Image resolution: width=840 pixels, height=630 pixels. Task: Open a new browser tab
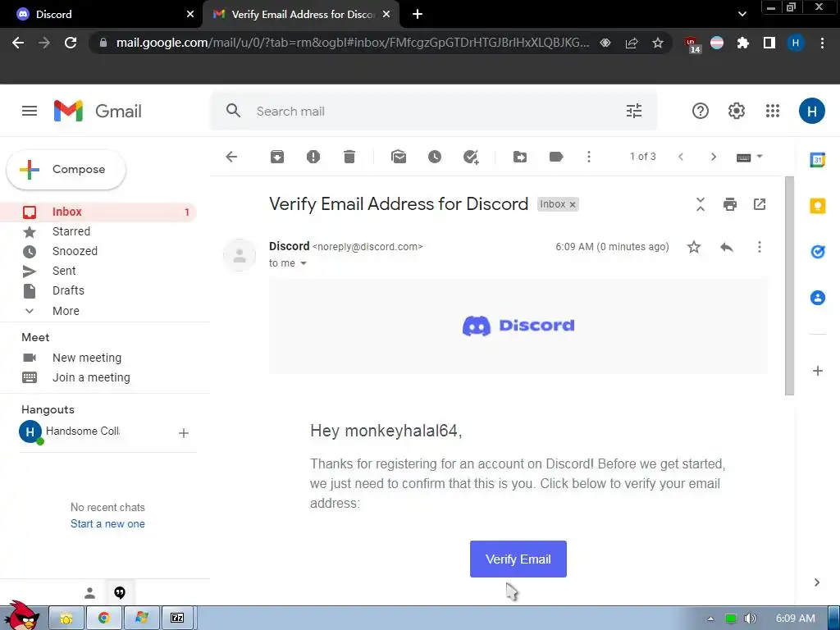[418, 14]
